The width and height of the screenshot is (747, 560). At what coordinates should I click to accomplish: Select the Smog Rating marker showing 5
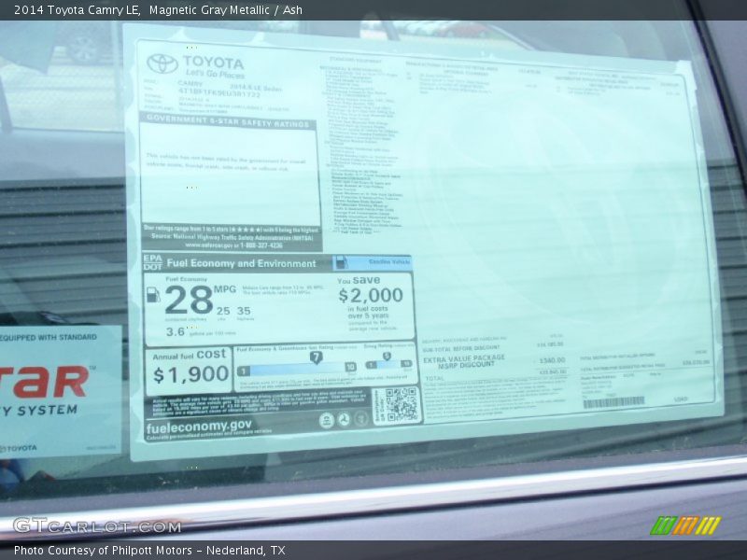click(387, 356)
